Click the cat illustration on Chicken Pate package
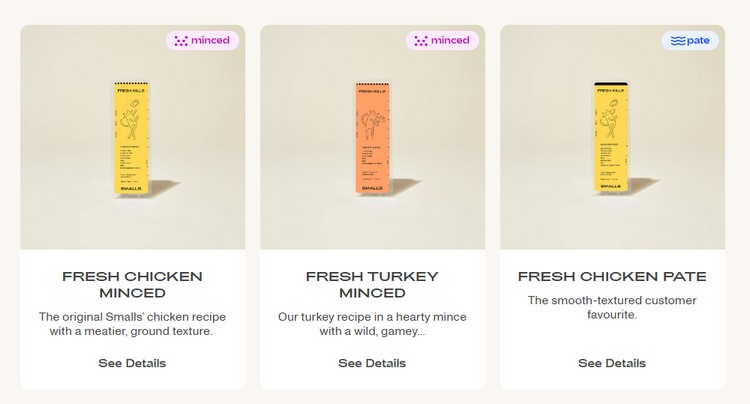The image size is (750, 404). (x=612, y=124)
